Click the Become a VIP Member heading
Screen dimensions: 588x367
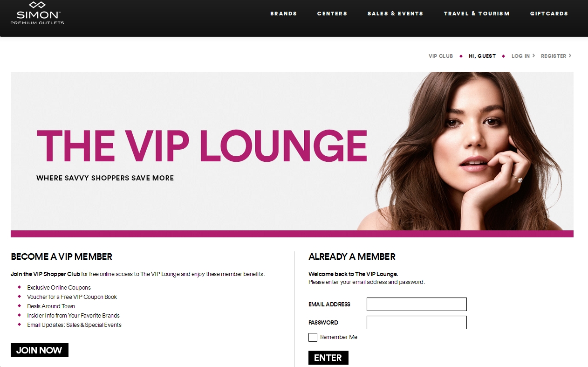(62, 256)
